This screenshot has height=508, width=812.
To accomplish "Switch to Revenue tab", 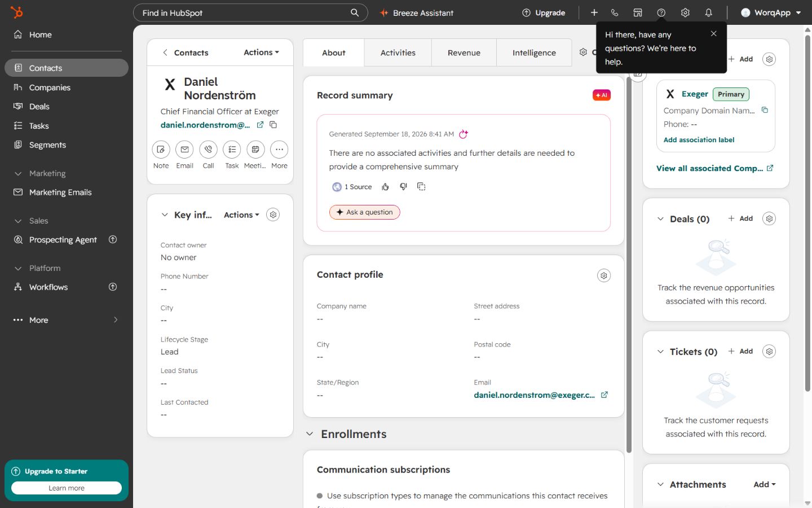I will tap(464, 52).
